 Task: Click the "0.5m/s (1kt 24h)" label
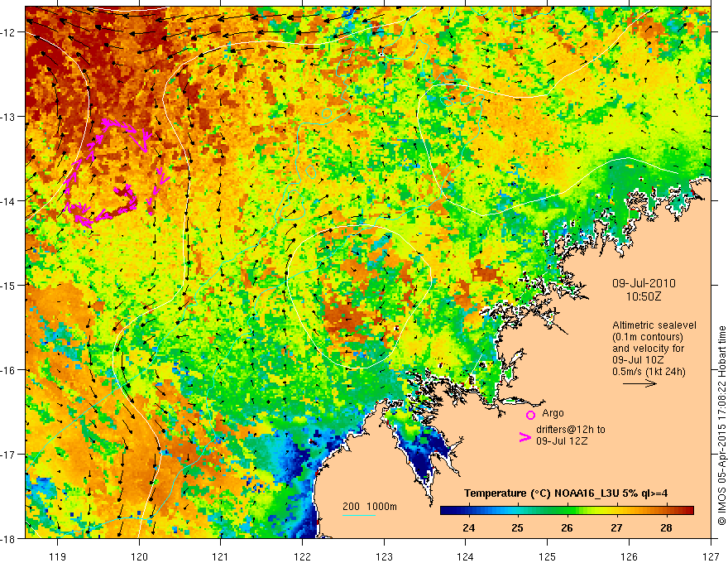coord(649,372)
